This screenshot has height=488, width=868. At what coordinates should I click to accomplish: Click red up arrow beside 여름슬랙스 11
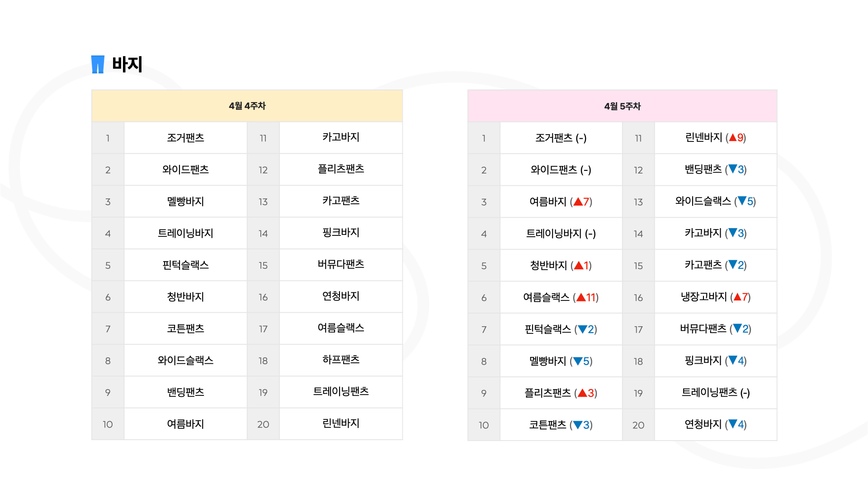pos(581,297)
